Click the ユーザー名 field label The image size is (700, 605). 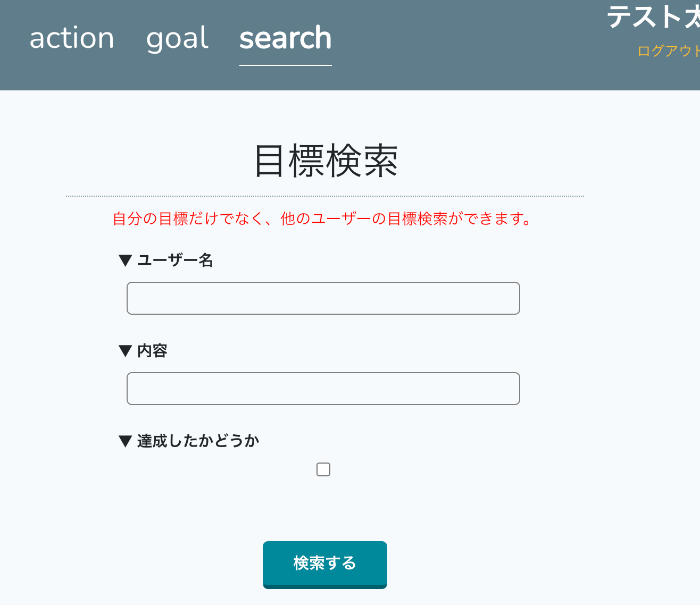(175, 260)
